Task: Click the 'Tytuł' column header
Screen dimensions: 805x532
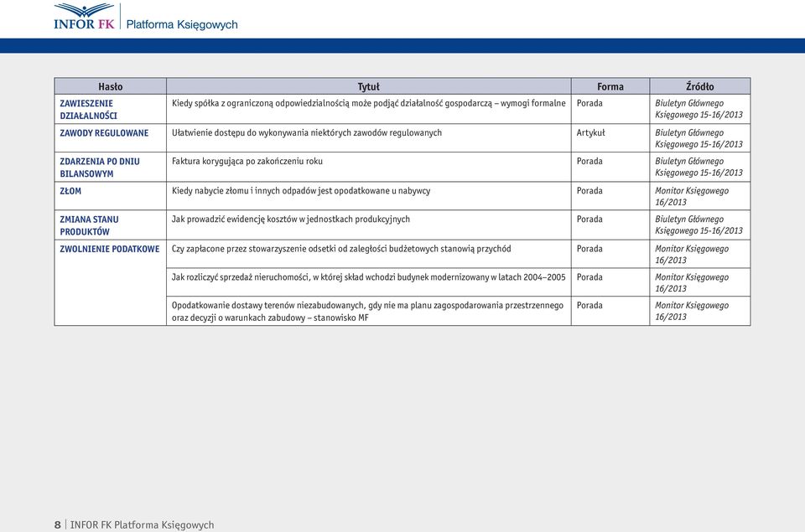Action: click(369, 86)
